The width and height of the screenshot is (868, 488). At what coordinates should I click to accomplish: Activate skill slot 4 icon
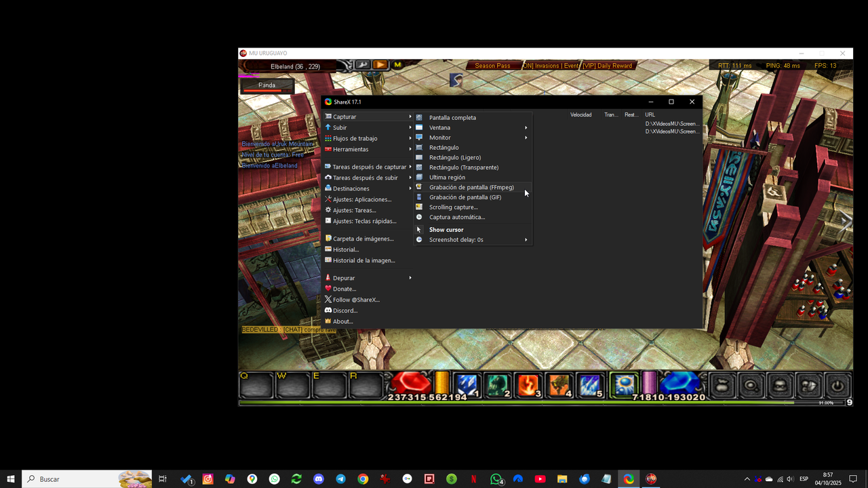click(x=559, y=385)
